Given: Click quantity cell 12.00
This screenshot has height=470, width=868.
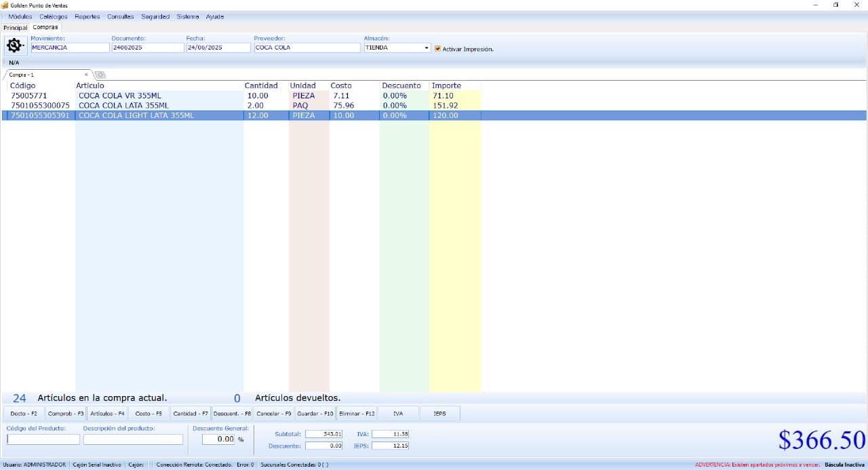Looking at the screenshot, I should 258,115.
